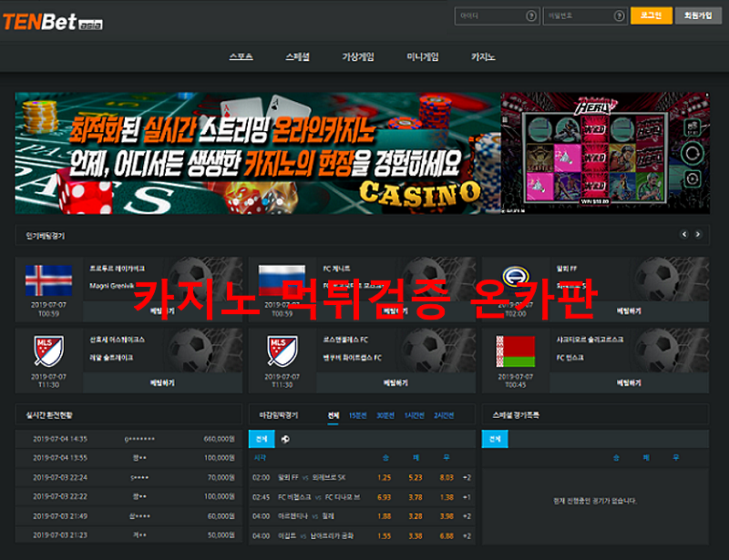Click the help icon in the password field

pos(619,15)
